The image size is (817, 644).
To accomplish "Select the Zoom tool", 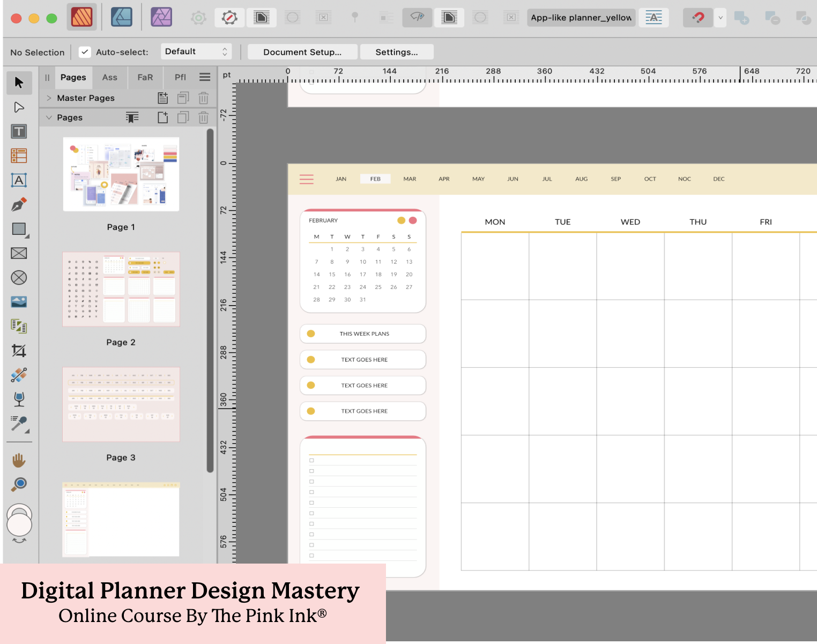I will coord(19,484).
